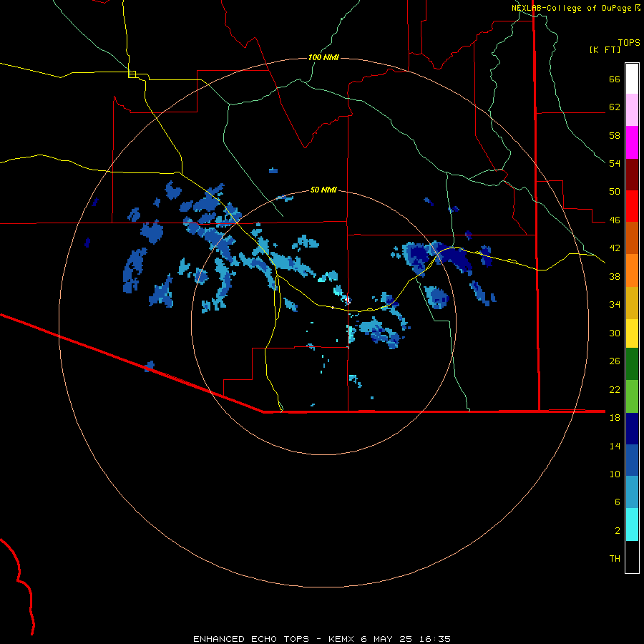The height and width of the screenshot is (644, 644).
Task: Click the gold 34–38 legend swatch
Action: [x=632, y=303]
